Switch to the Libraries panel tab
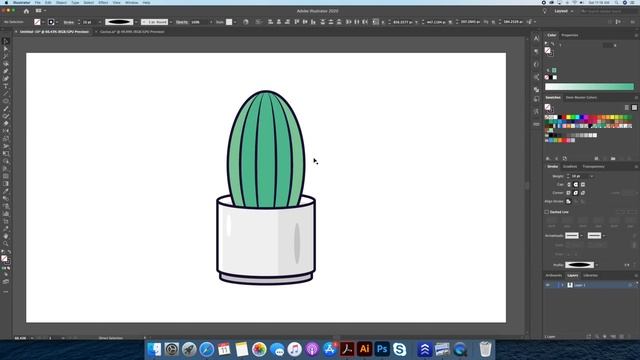 pos(591,276)
